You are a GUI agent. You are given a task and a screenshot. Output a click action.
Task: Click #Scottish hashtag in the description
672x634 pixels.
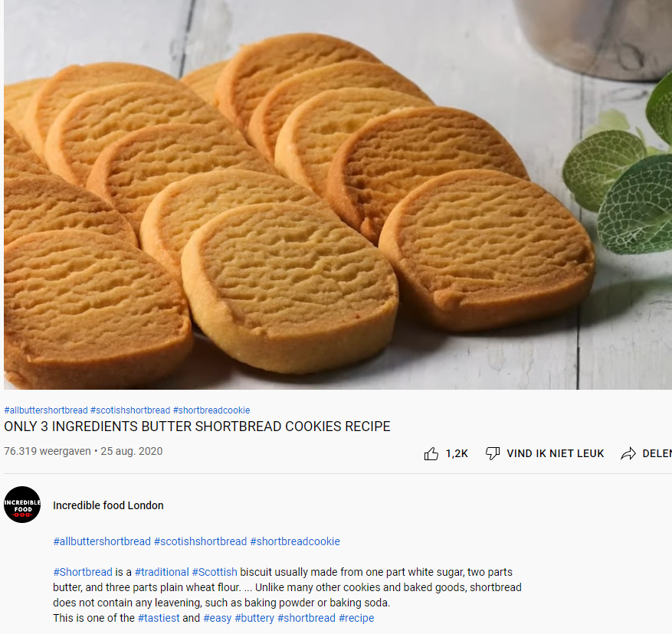pyautogui.click(x=215, y=572)
